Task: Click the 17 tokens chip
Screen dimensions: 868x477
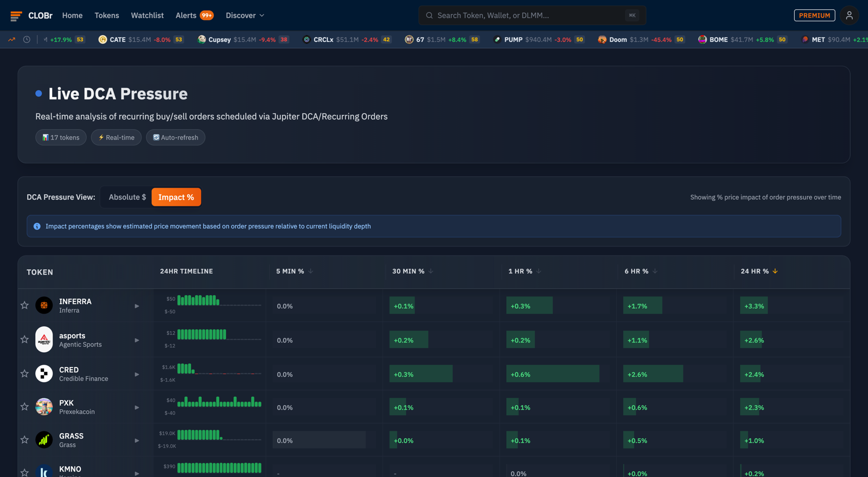Action: click(x=61, y=137)
